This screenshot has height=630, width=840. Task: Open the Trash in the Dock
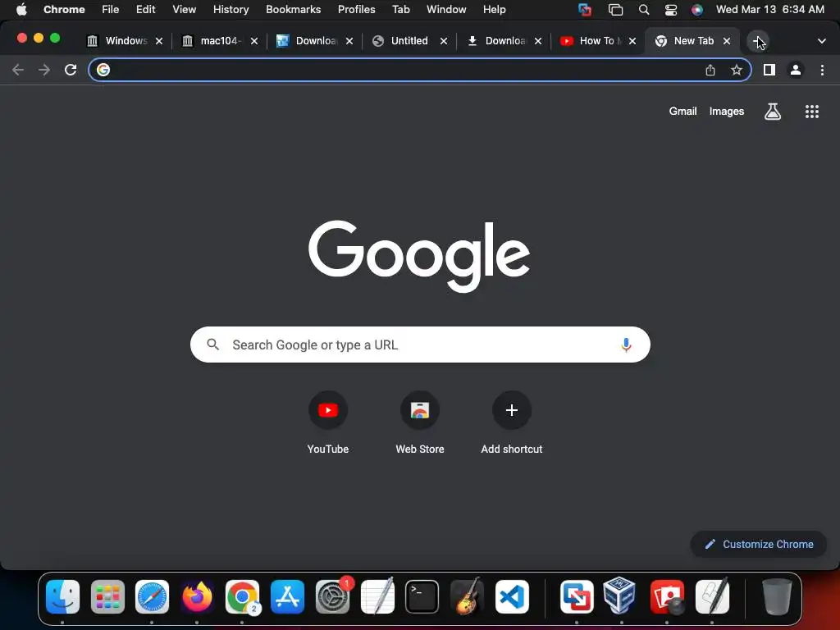tap(777, 597)
